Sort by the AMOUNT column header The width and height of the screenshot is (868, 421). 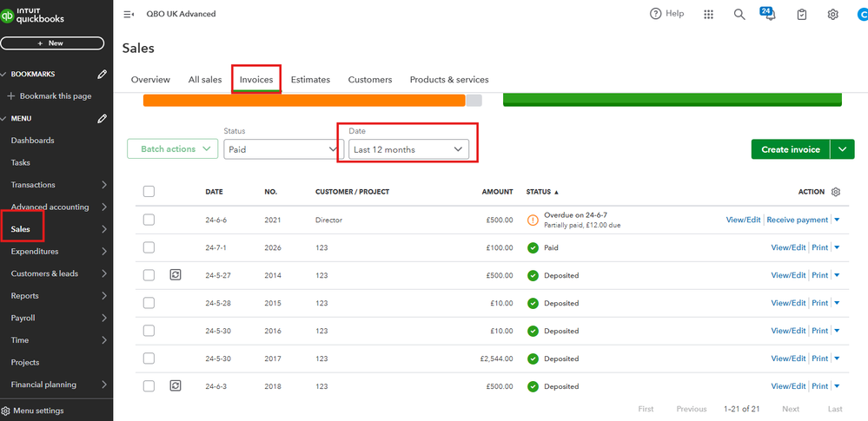pos(497,192)
